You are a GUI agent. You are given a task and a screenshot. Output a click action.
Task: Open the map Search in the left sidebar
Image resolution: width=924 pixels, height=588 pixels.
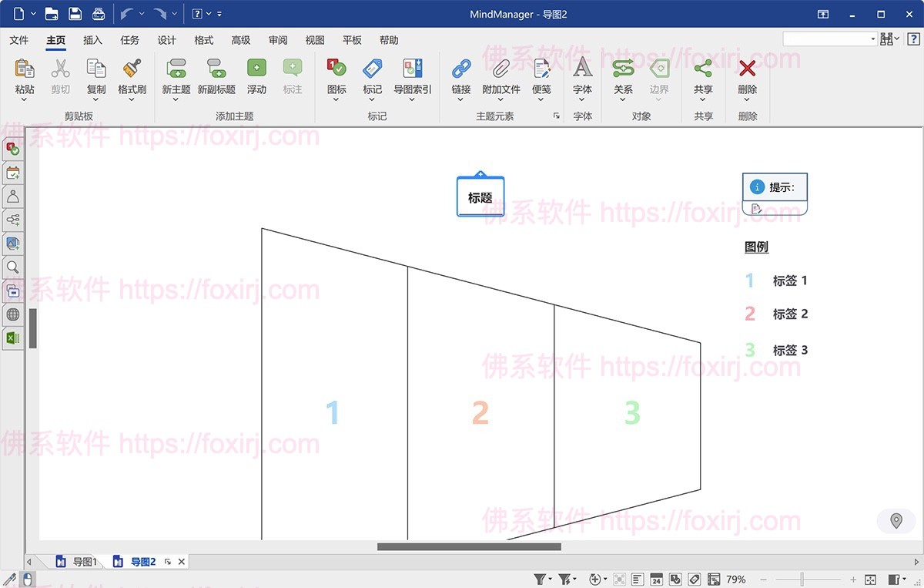(12, 267)
